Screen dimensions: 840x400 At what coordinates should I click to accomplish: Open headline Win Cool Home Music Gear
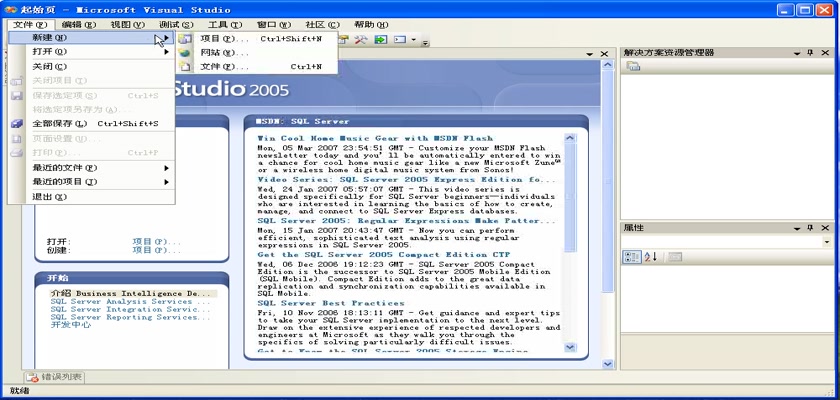375,138
